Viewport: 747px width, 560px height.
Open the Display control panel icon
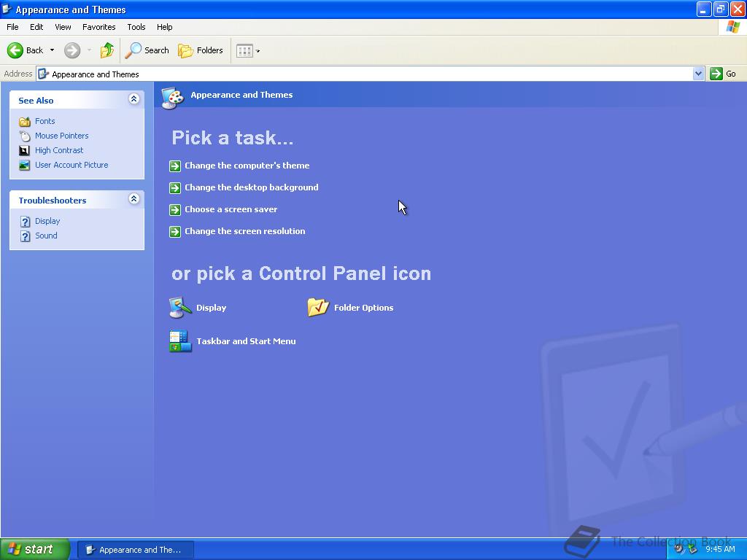(x=180, y=308)
